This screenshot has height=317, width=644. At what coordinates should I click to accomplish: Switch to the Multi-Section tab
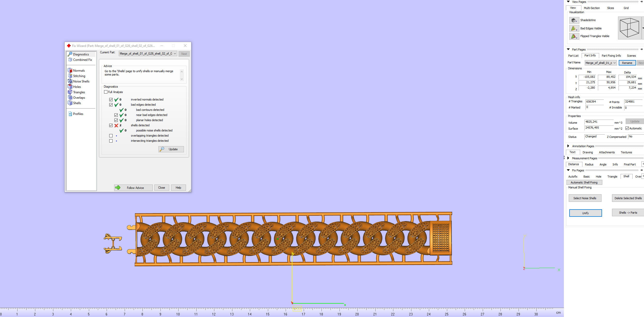pyautogui.click(x=592, y=8)
